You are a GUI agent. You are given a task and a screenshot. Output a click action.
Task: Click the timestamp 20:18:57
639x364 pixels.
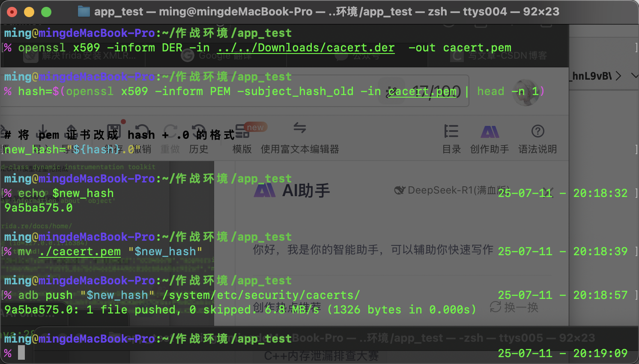click(600, 295)
